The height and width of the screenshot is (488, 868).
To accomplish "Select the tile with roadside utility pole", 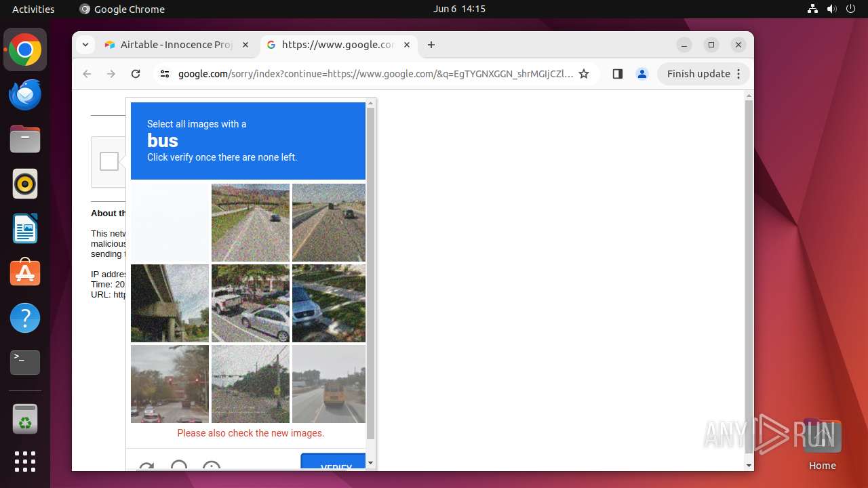I will coord(251,384).
